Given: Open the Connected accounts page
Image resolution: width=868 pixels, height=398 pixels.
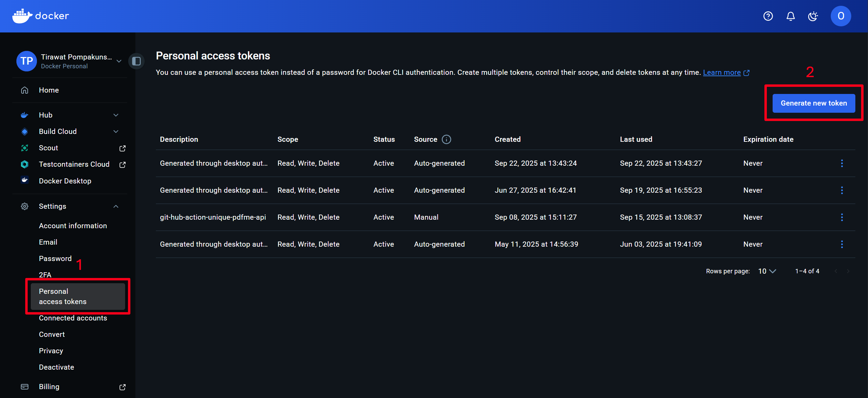Looking at the screenshot, I should click(73, 318).
